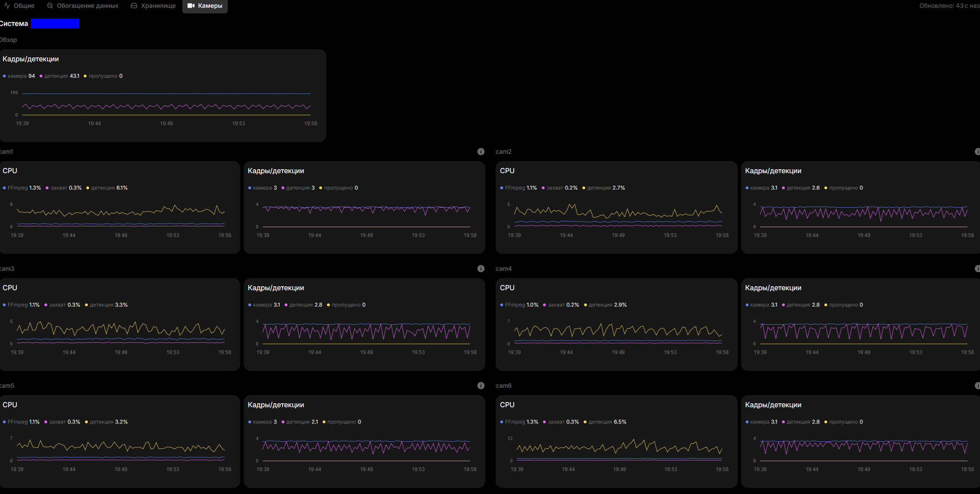Screen dimensions: 980x494
Task: Click the blue highlighted box next to Система
Action: (x=55, y=23)
